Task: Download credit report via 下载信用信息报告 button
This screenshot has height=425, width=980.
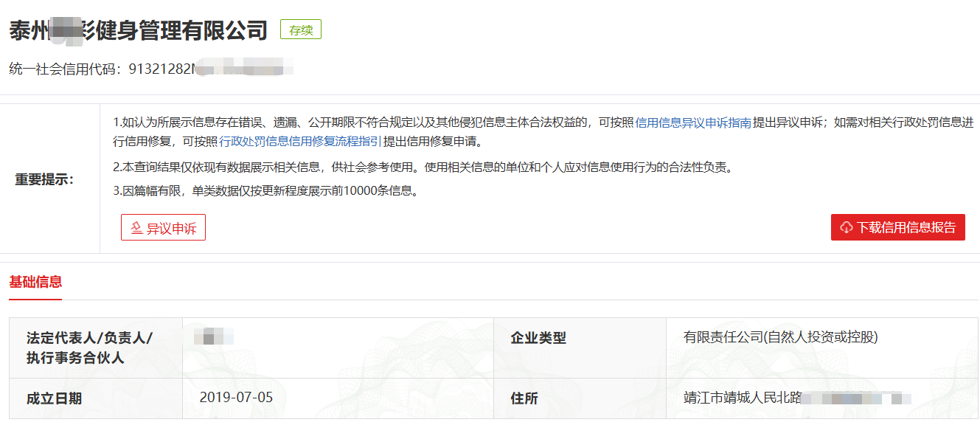Action: click(897, 227)
